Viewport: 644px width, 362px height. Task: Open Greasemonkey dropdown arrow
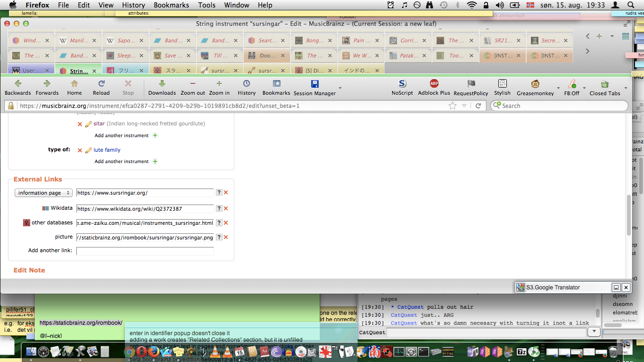[558, 87]
